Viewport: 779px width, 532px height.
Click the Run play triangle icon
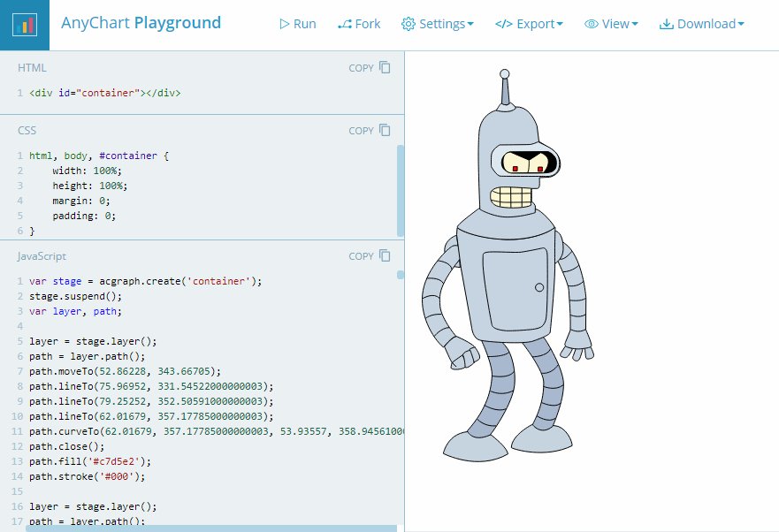coord(284,24)
